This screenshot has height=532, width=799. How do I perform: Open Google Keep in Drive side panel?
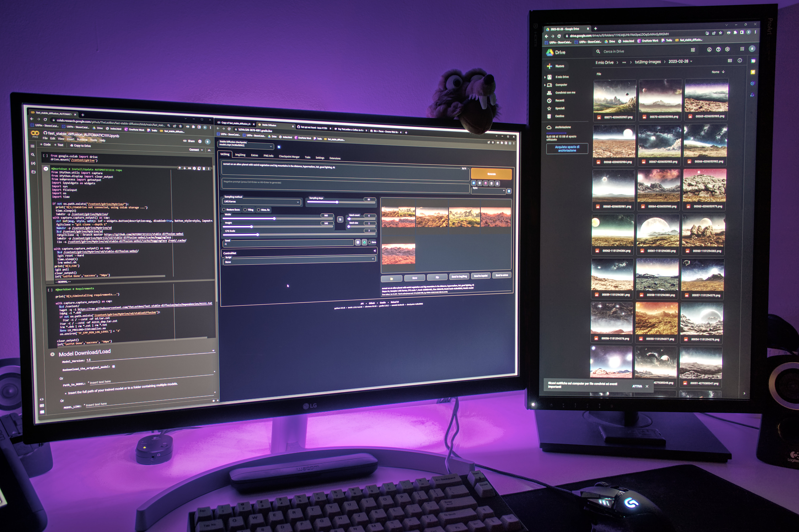753,72
